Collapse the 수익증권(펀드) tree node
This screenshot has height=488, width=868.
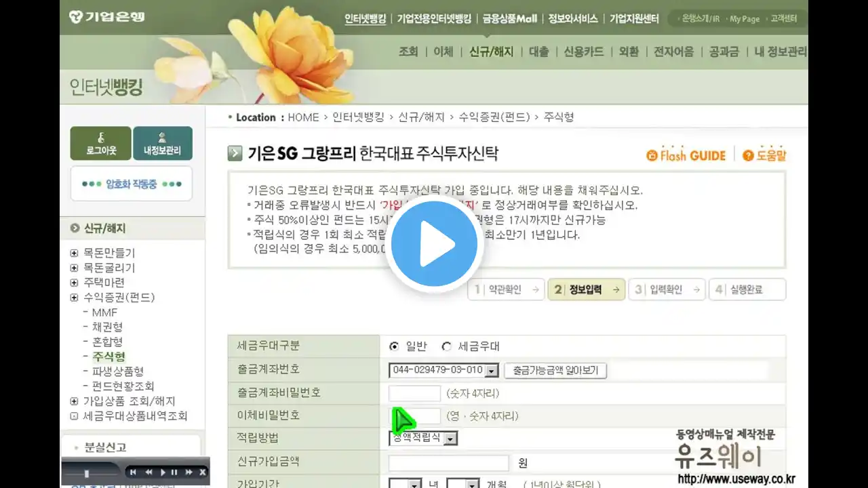click(74, 298)
